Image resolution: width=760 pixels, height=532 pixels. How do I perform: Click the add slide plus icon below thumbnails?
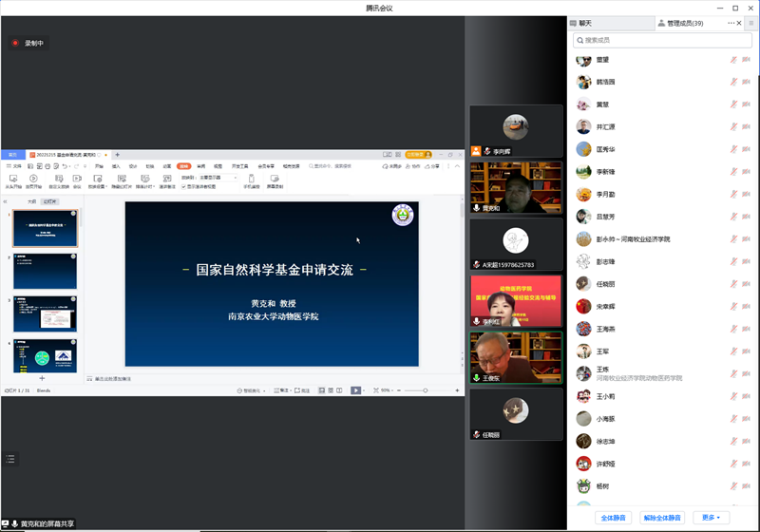[42, 378]
